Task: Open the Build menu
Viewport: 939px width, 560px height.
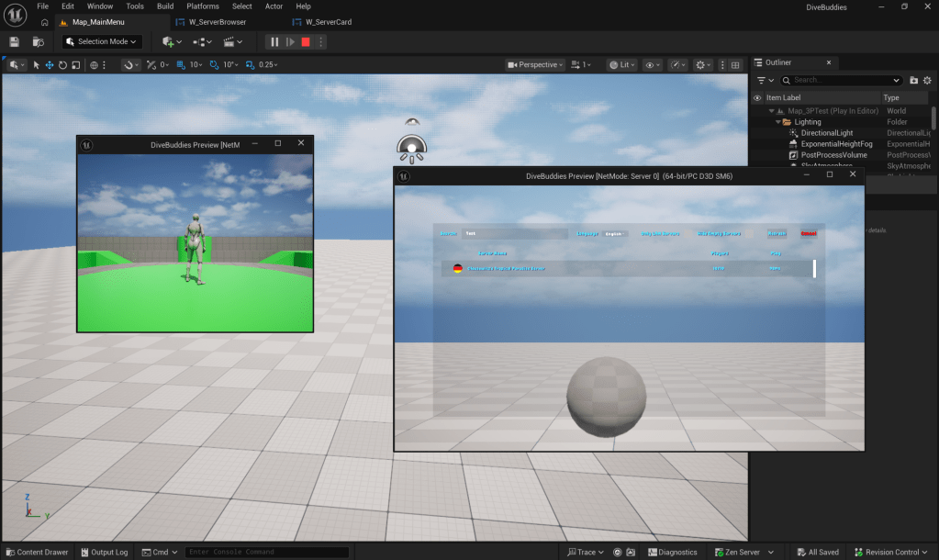Action: [x=165, y=6]
